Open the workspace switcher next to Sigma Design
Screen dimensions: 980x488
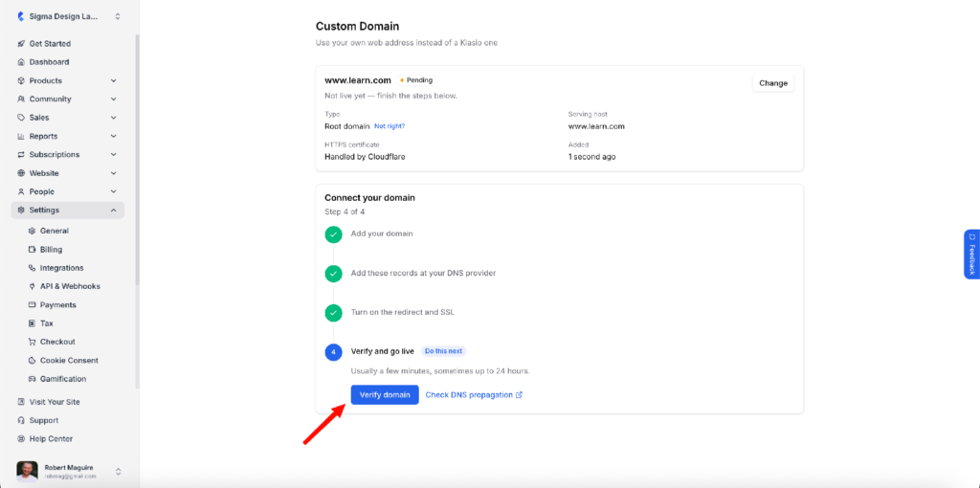(118, 17)
